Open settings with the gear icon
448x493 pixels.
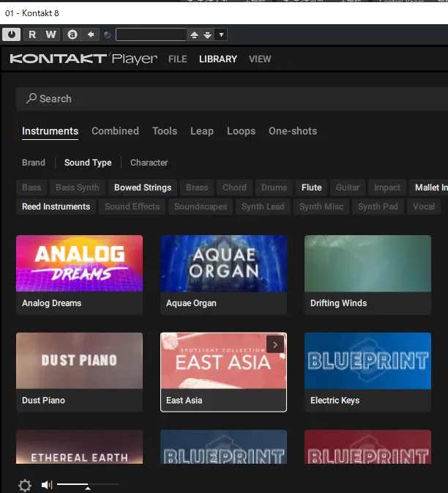tap(25, 485)
